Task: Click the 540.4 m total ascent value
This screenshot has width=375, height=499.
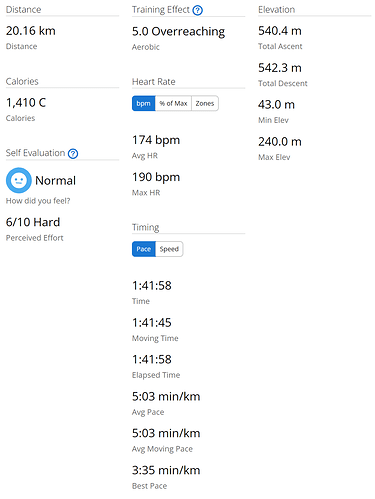Action: pyautogui.click(x=280, y=31)
